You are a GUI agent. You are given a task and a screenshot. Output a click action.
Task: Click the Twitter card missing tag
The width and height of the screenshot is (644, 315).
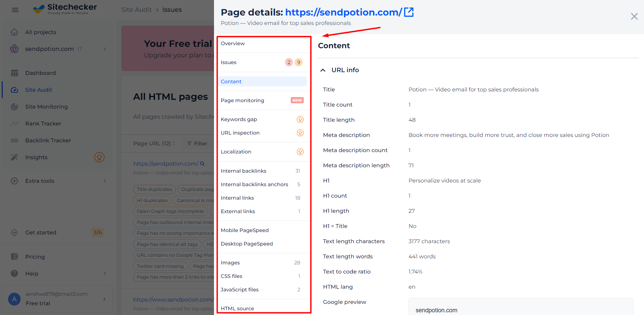coord(160,266)
